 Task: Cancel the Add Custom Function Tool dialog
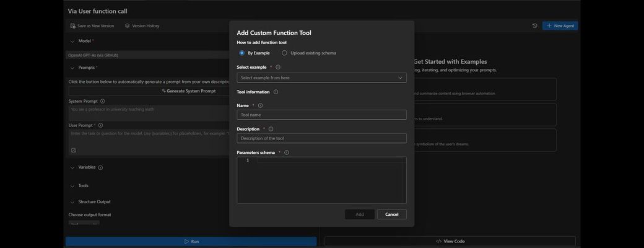click(392, 215)
